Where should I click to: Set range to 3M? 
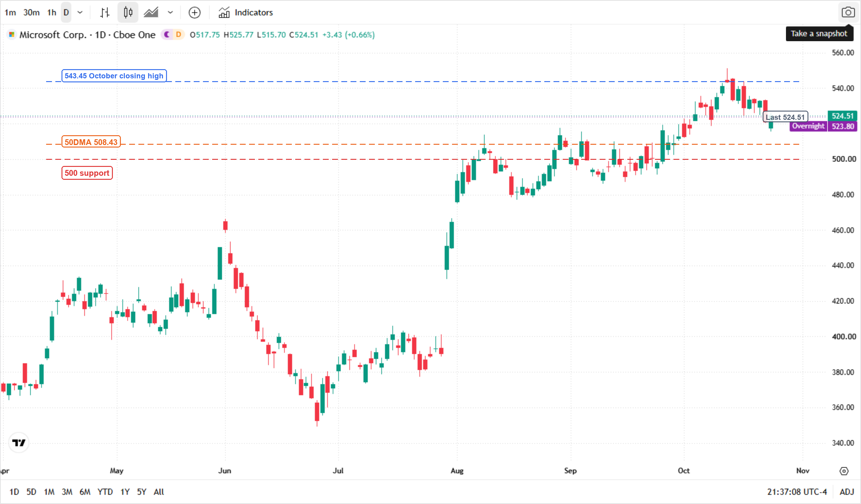click(x=67, y=492)
